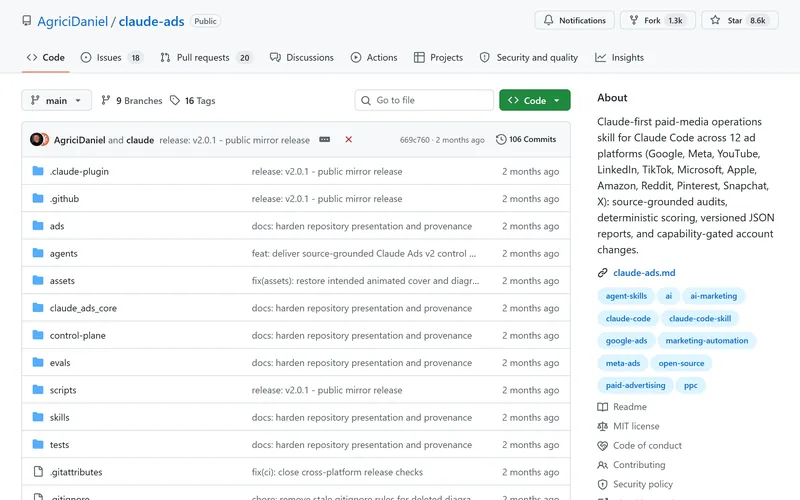The image size is (800, 500).
Task: Open the green Code dropdown button
Action: coord(535,100)
